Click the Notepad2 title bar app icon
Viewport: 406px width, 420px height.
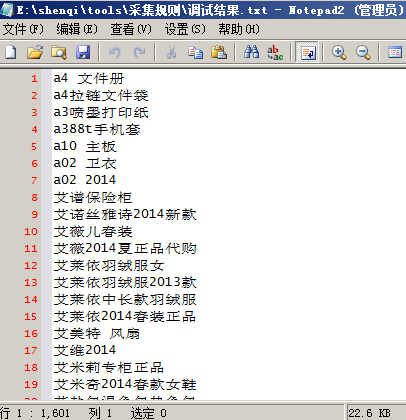click(7, 10)
